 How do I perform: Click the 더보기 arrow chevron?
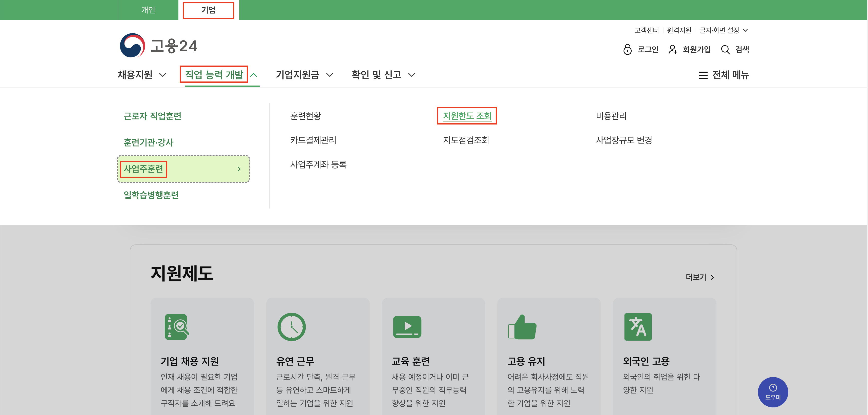click(x=712, y=277)
